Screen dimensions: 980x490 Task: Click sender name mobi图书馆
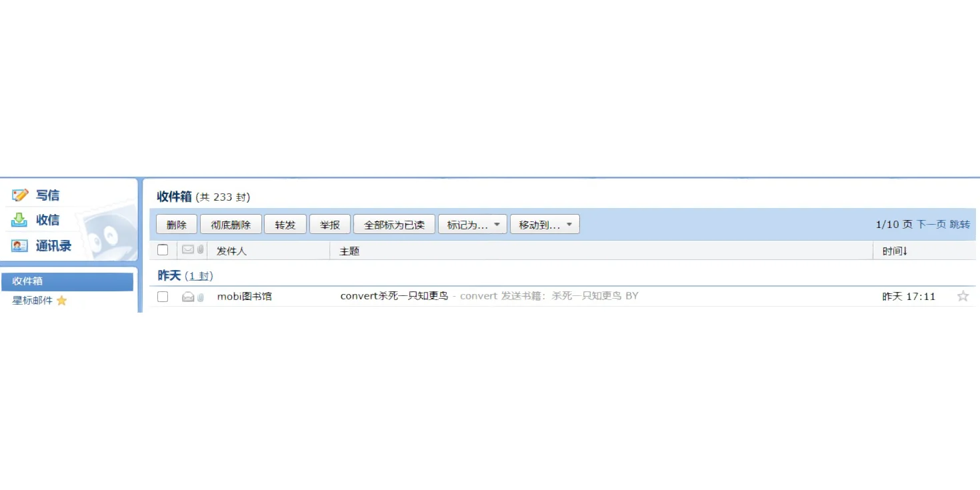tap(245, 296)
